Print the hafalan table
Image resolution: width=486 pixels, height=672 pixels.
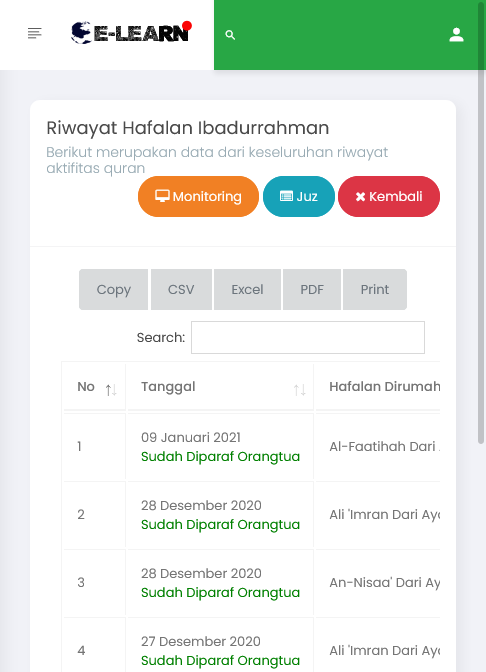tap(375, 289)
